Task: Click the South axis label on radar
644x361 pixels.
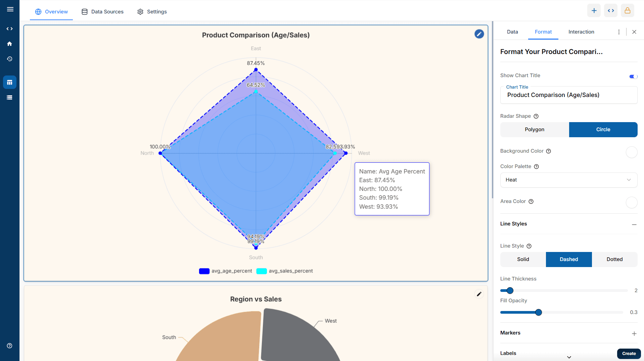Action: tap(256, 258)
